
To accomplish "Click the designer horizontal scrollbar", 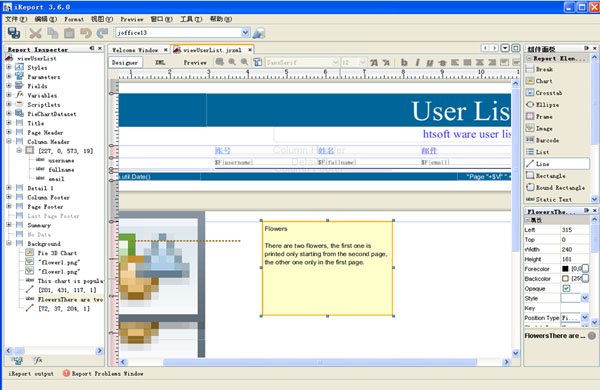I will (320, 362).
